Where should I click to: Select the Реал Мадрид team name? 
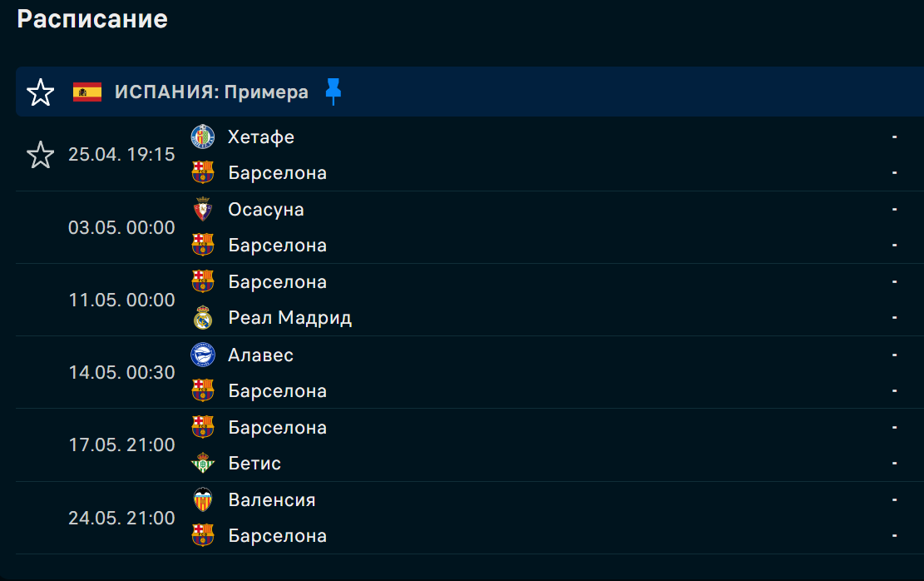tap(290, 318)
